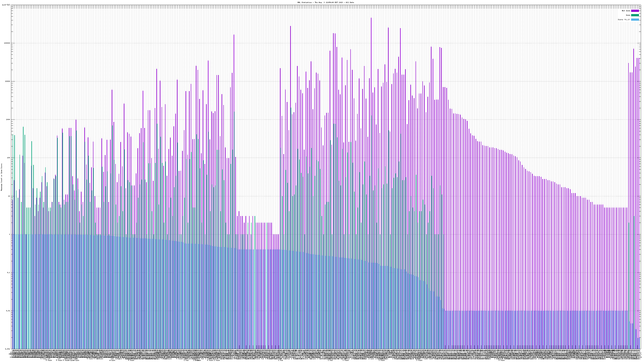Click the green Spam legend swatch
Image resolution: width=644 pixels, height=362 pixels.
point(635,15)
